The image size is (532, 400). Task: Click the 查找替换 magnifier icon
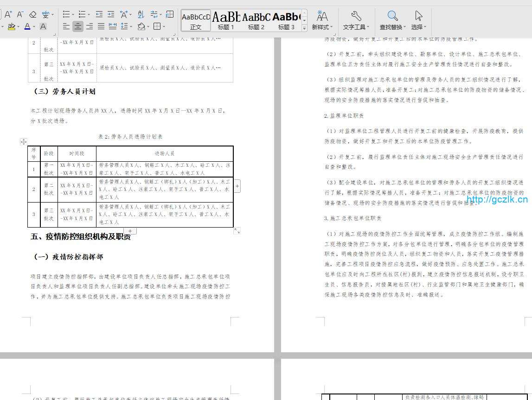pyautogui.click(x=392, y=16)
